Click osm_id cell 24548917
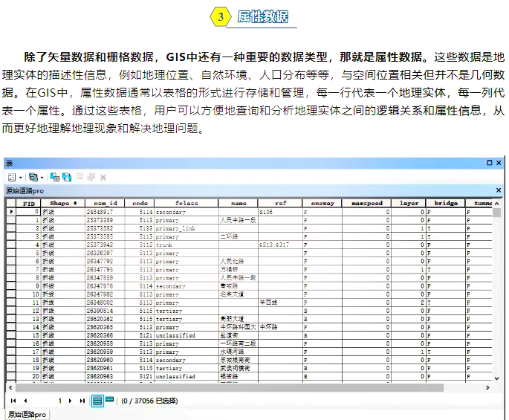509x420 pixels. [105, 212]
